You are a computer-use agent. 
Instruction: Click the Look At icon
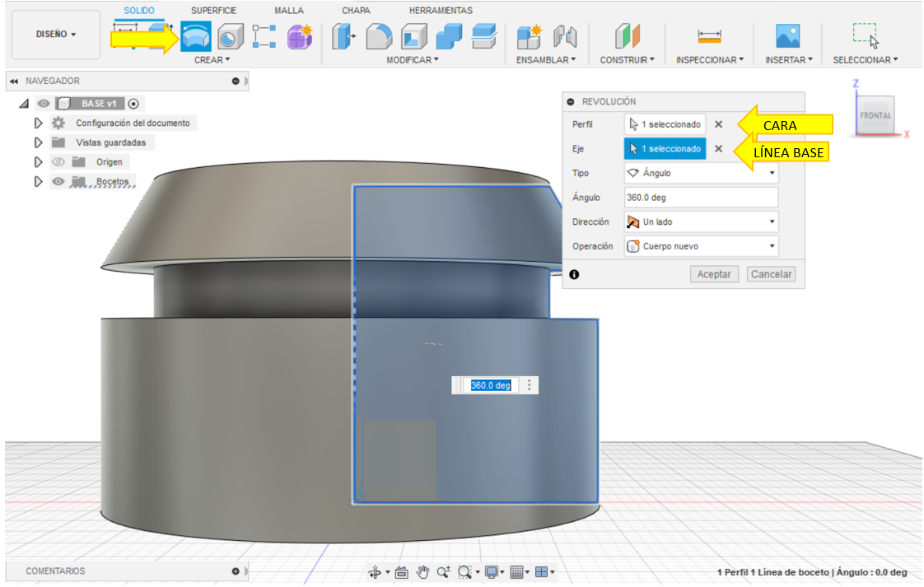tap(402, 572)
